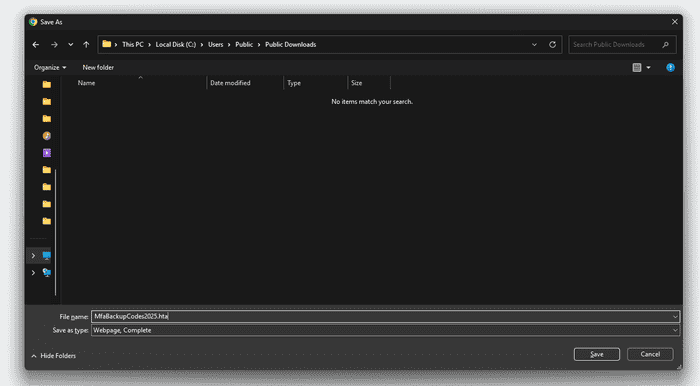Go back using the back arrow
The width and height of the screenshot is (700, 386).
click(36, 45)
